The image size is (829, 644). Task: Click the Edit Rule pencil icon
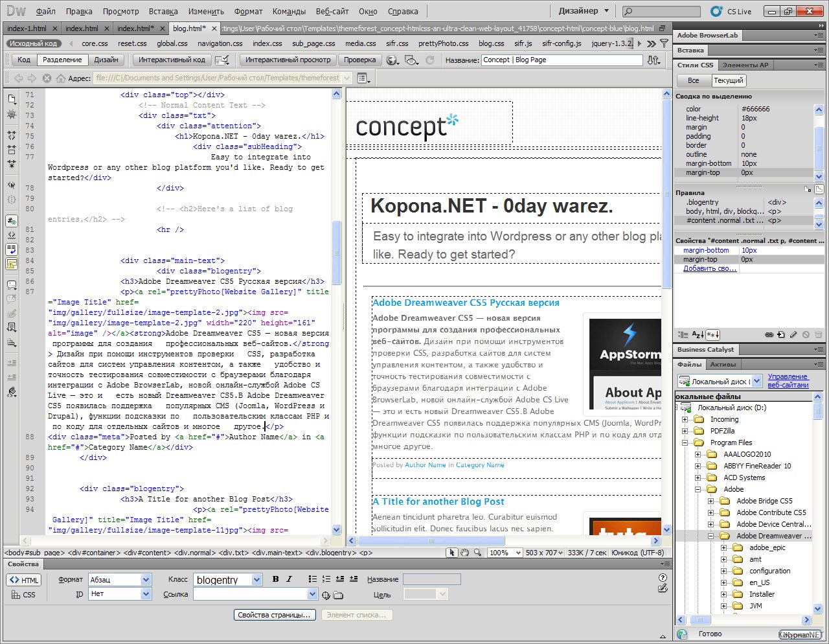tap(793, 335)
